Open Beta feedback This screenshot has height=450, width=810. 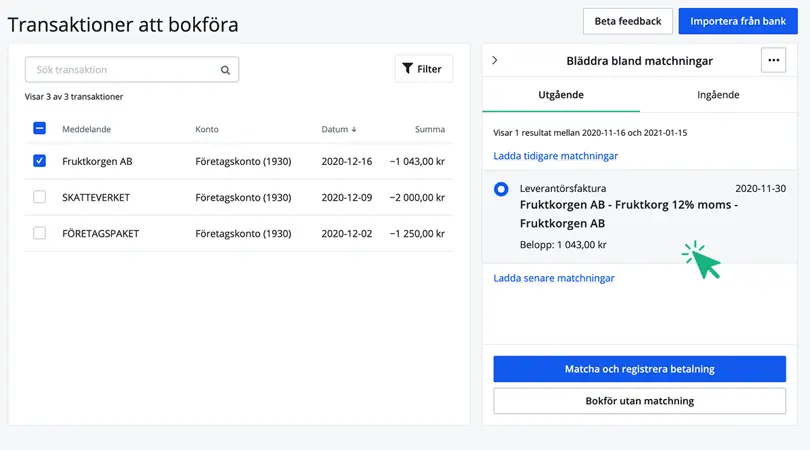coord(627,21)
